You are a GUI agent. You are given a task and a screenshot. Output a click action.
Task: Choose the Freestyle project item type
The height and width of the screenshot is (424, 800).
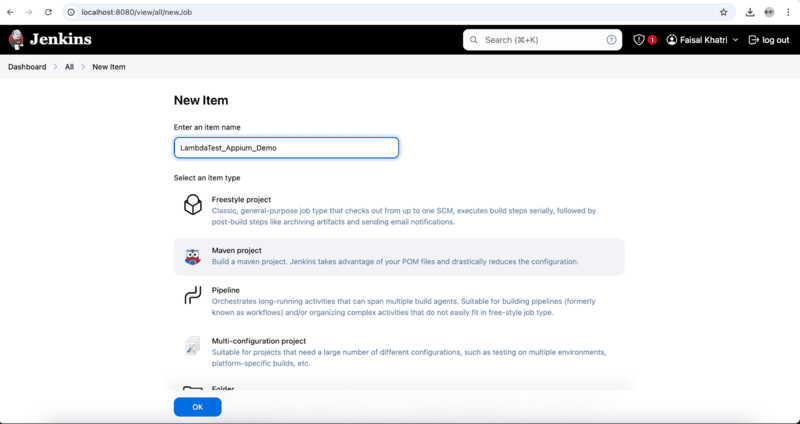click(x=399, y=210)
